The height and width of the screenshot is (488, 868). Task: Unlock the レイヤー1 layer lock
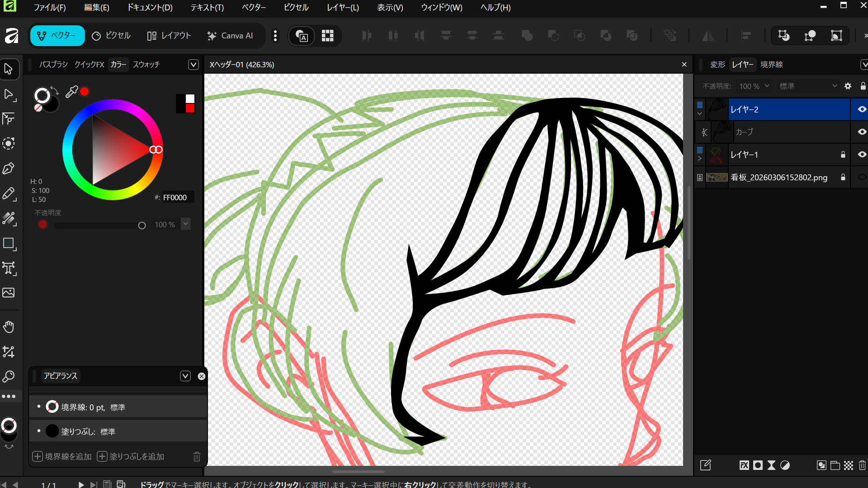tap(843, 155)
